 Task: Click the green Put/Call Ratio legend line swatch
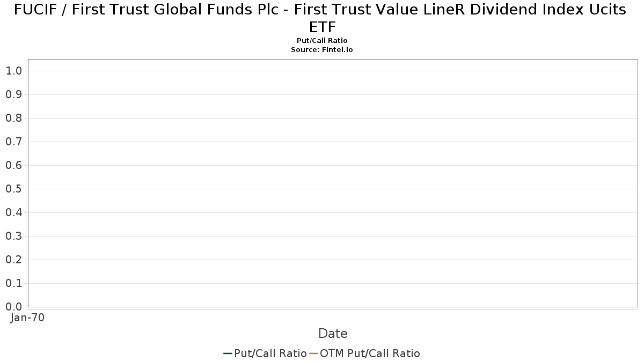228,353
